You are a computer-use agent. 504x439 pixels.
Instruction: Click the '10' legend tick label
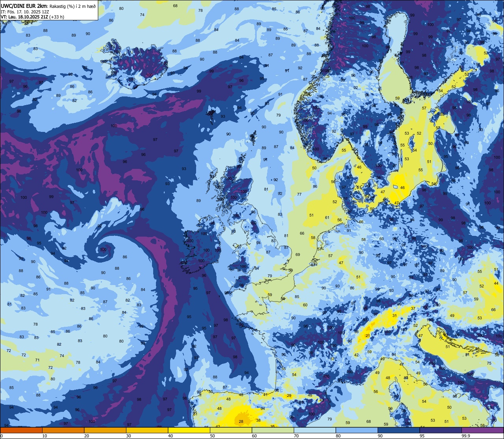[45, 436]
